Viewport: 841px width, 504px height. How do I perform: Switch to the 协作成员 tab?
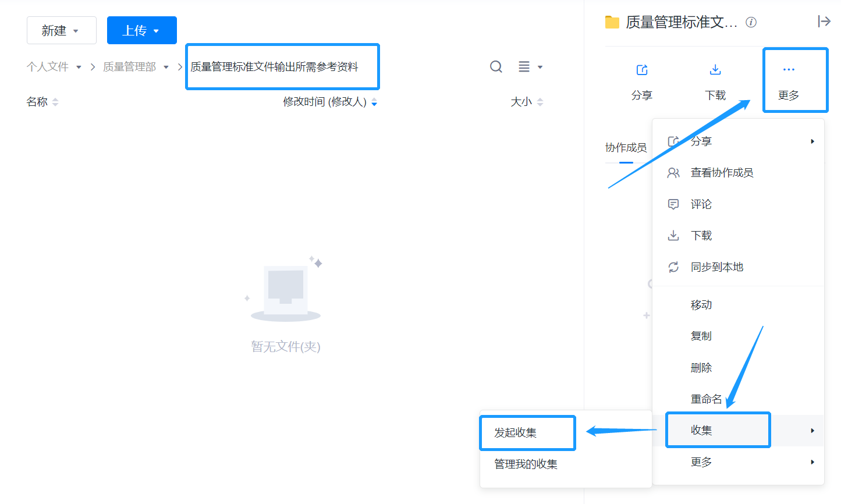pyautogui.click(x=626, y=148)
